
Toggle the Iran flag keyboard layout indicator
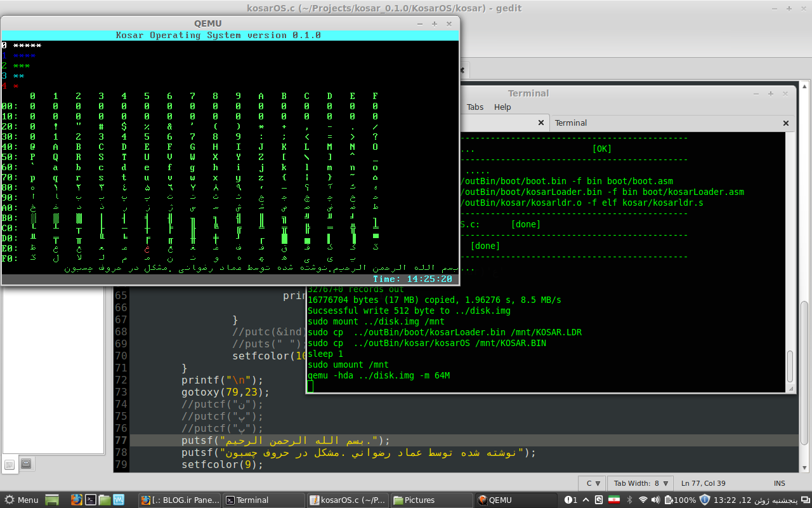click(613, 500)
